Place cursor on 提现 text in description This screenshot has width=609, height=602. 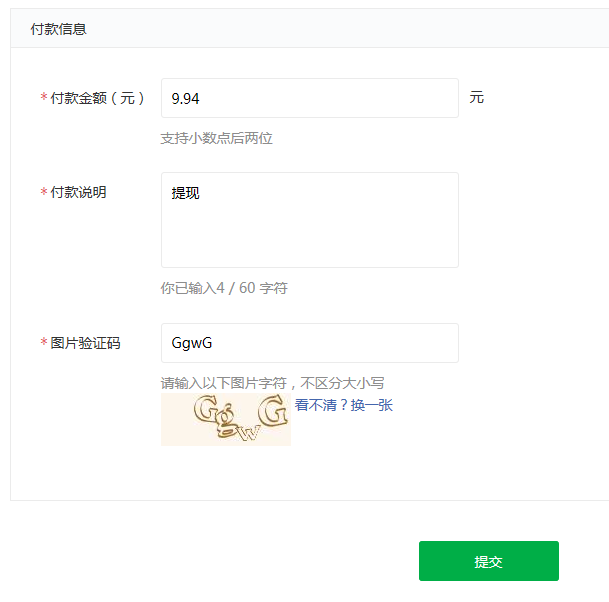[x=186, y=193]
